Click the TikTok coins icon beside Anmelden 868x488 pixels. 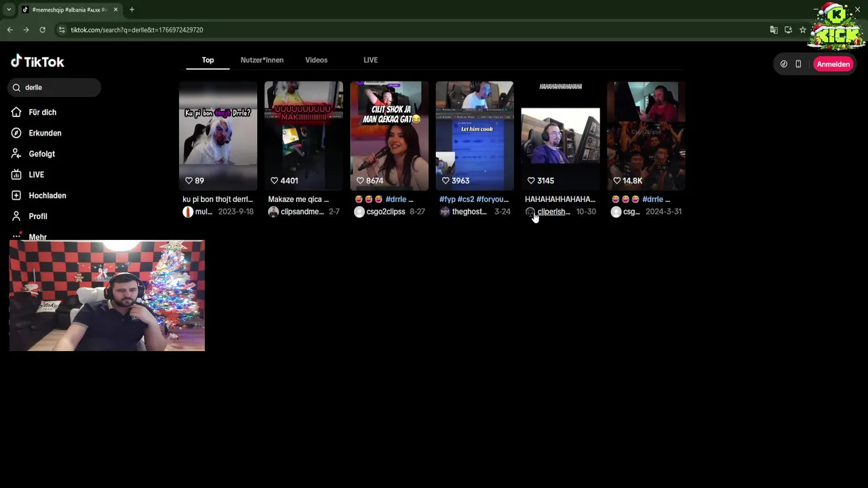click(784, 64)
